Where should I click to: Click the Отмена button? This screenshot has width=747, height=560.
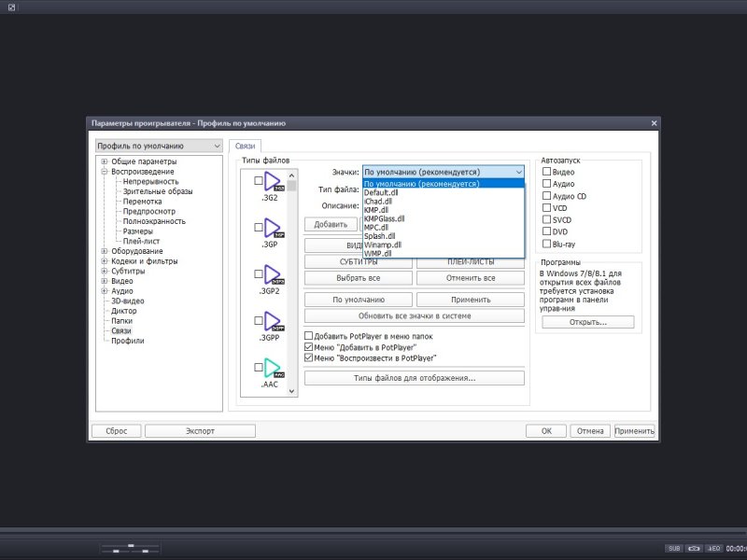[x=590, y=431]
